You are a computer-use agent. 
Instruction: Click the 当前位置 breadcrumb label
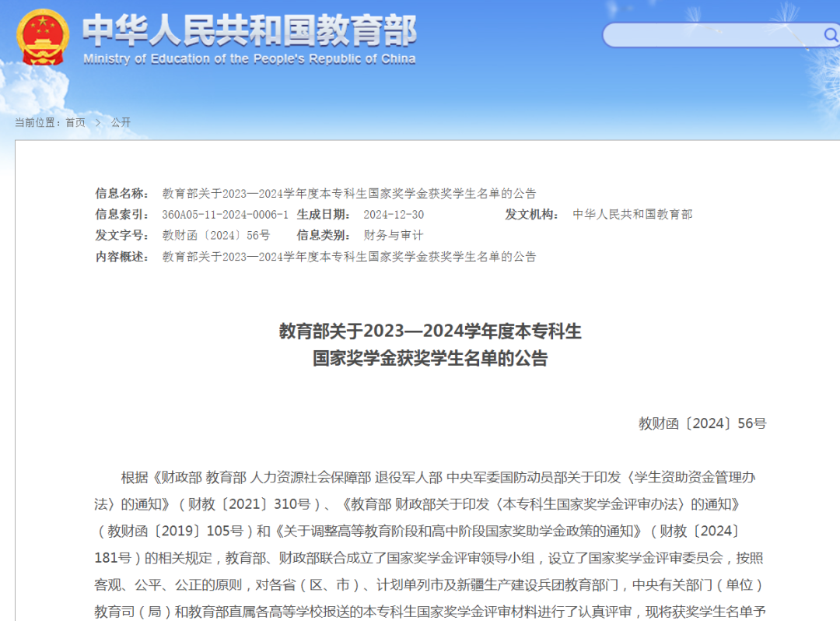(37, 123)
